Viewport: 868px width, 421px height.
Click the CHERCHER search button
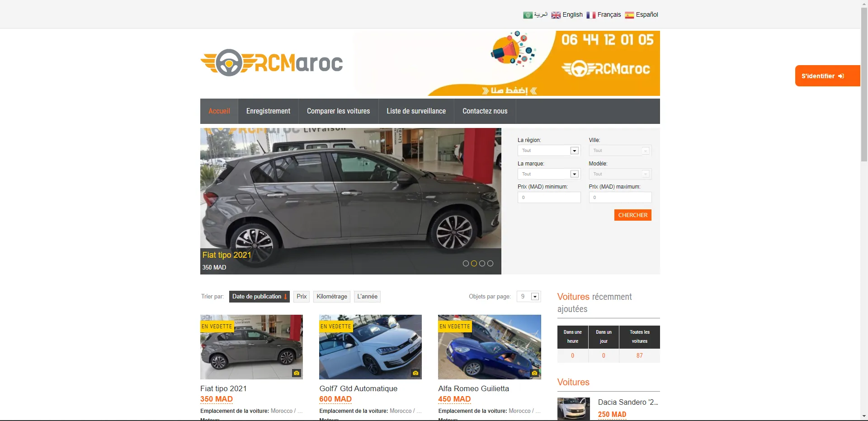(632, 215)
